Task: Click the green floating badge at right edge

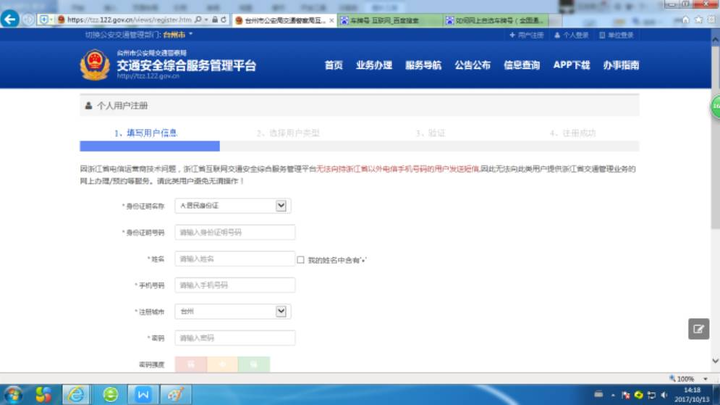Action: [715, 107]
